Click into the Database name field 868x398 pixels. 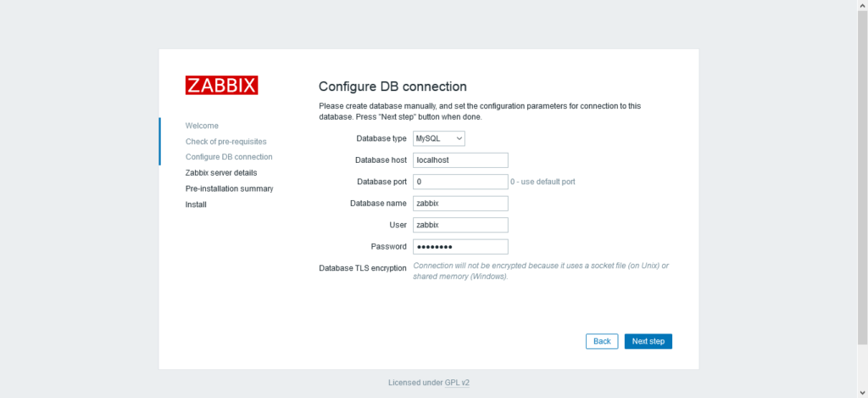pyautogui.click(x=460, y=204)
